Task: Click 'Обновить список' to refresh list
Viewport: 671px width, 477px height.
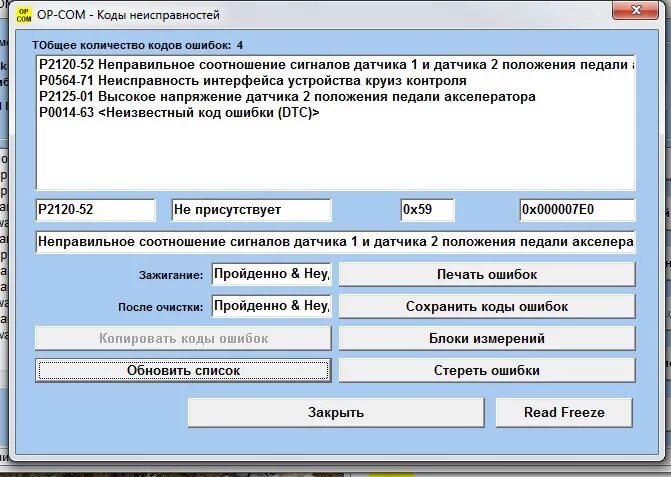Action: [184, 370]
